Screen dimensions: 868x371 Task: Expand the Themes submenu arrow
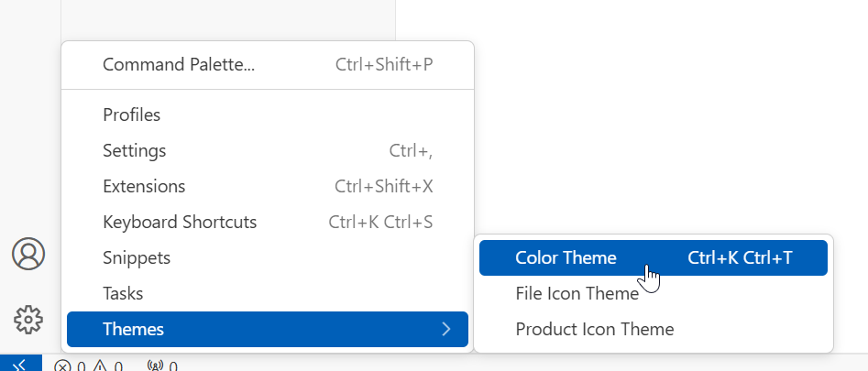(446, 329)
